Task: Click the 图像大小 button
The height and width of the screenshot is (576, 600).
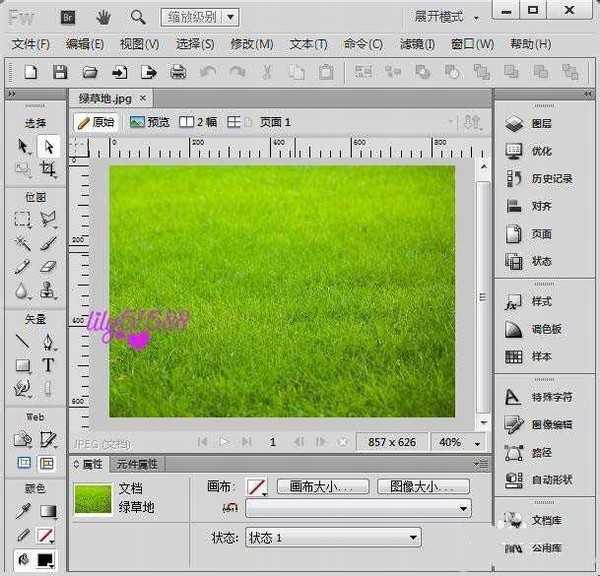Action: coord(423,487)
